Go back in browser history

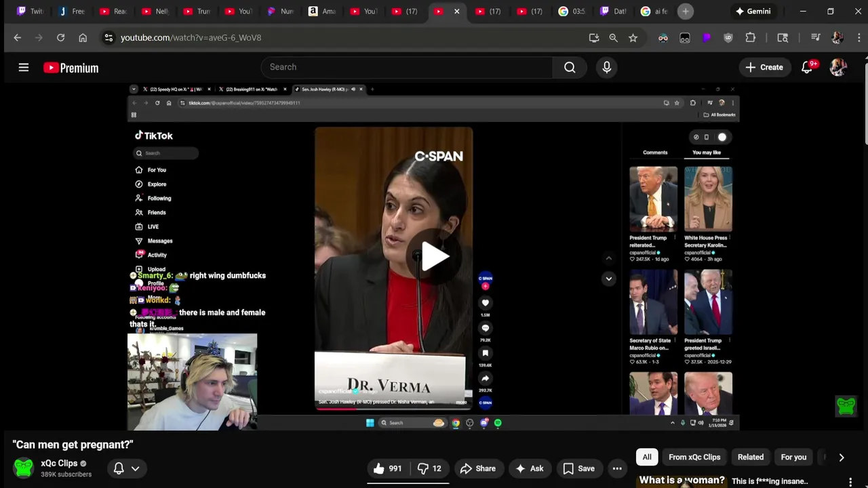[18, 38]
